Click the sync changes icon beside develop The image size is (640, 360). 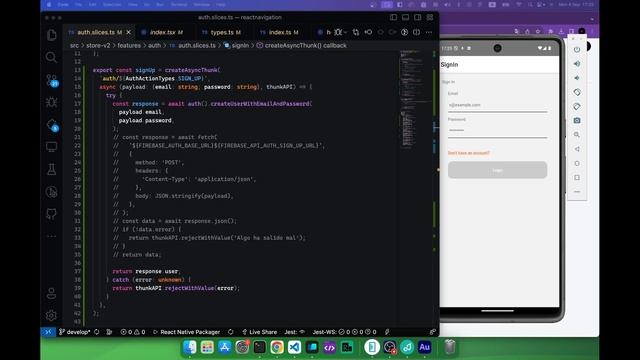(x=97, y=332)
